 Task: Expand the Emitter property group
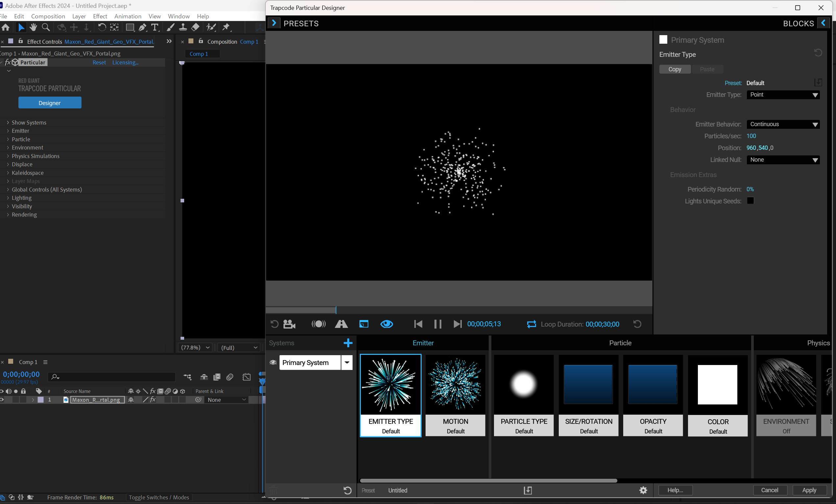[8, 131]
